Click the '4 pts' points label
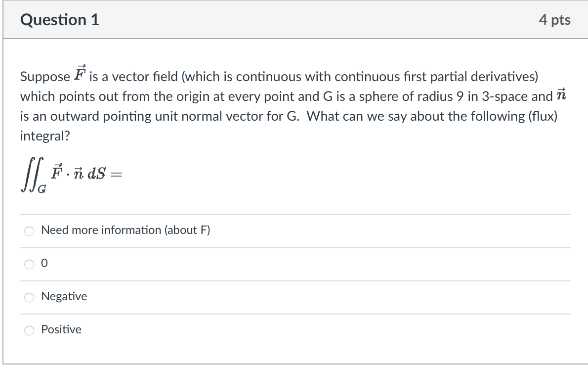The height and width of the screenshot is (365, 588). tap(555, 19)
